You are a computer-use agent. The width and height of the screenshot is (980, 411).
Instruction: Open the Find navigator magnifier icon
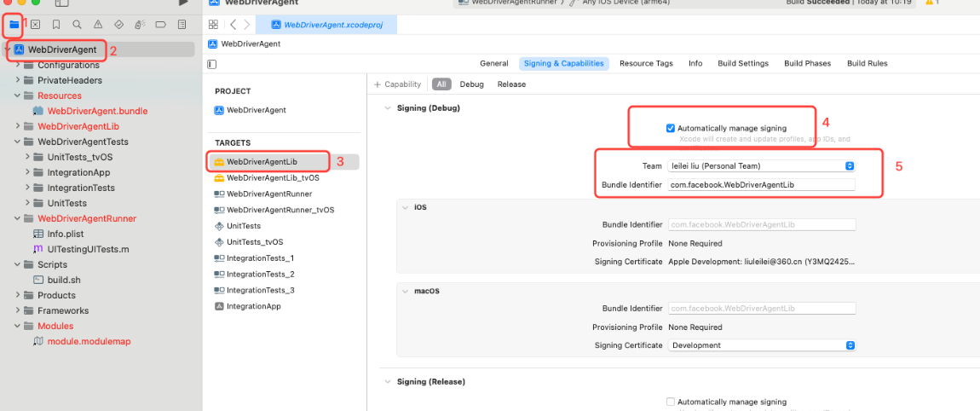(x=77, y=25)
